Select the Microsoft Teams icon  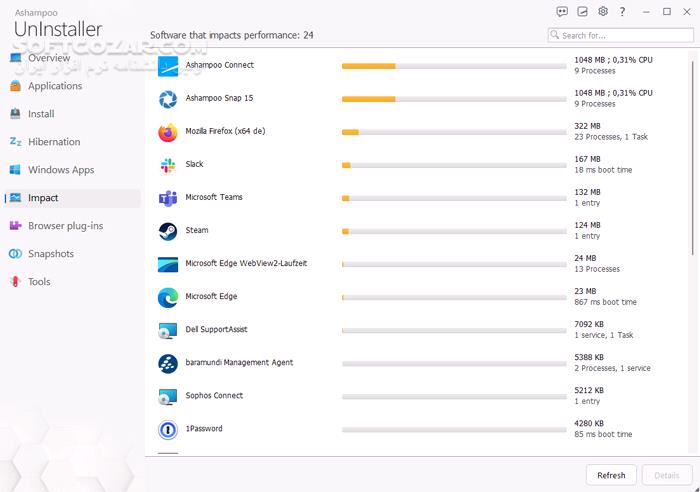click(168, 199)
